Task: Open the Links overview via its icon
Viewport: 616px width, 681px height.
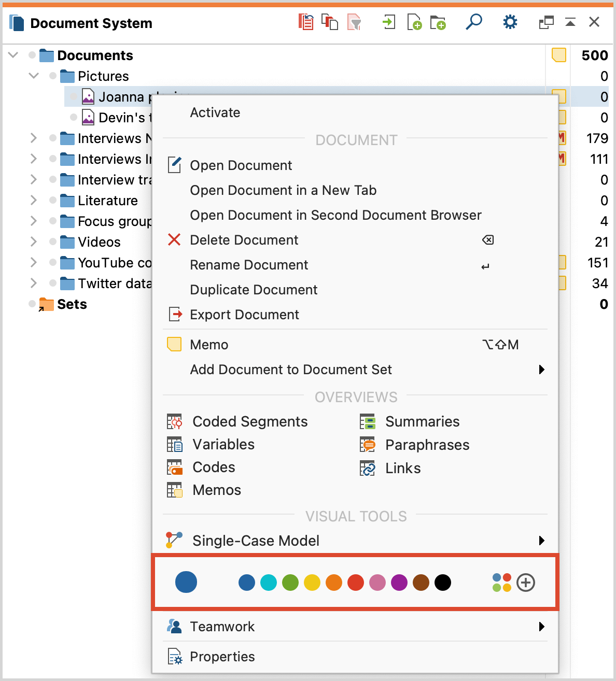Action: tap(368, 468)
